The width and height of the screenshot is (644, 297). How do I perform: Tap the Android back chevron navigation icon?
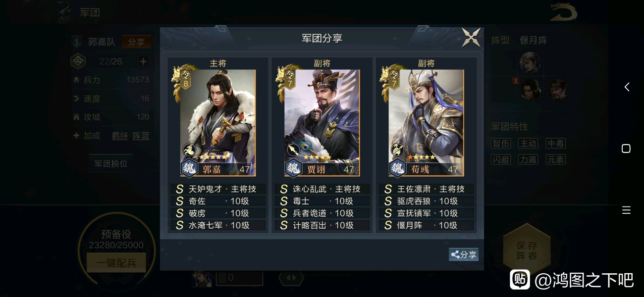(x=627, y=87)
